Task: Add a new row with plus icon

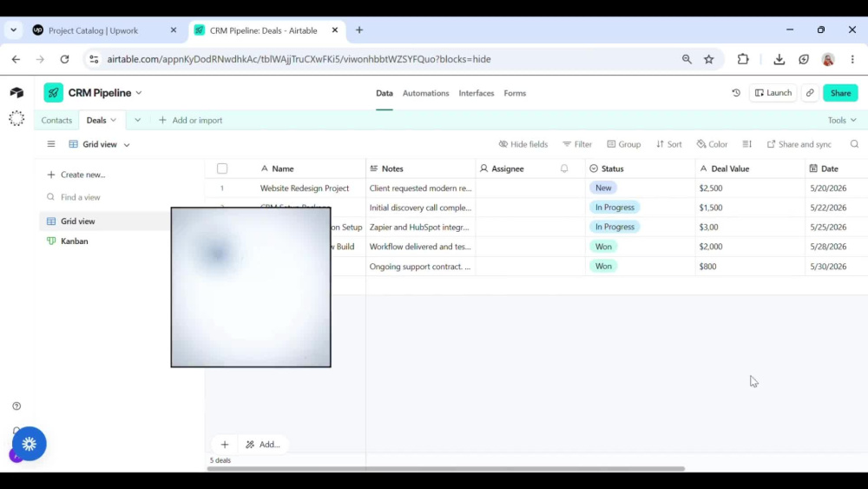Action: point(225,444)
